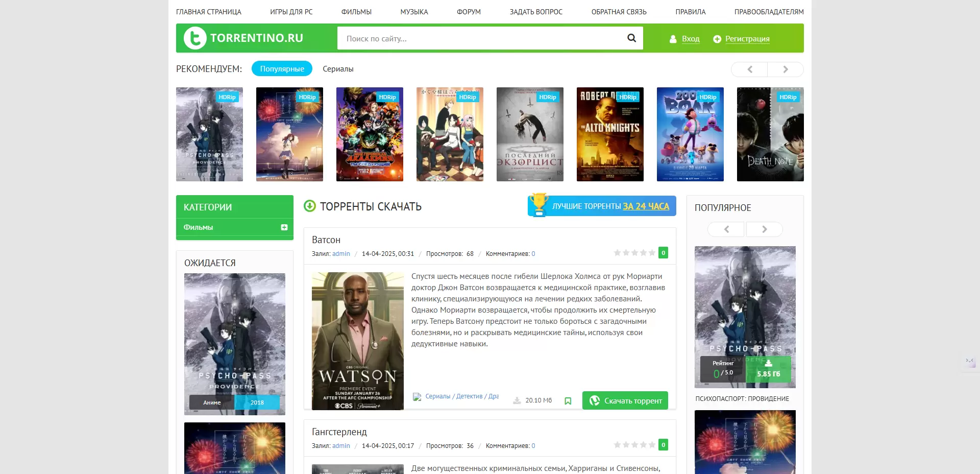980x474 pixels.
Task: Click the search magnifier icon
Action: [631, 38]
